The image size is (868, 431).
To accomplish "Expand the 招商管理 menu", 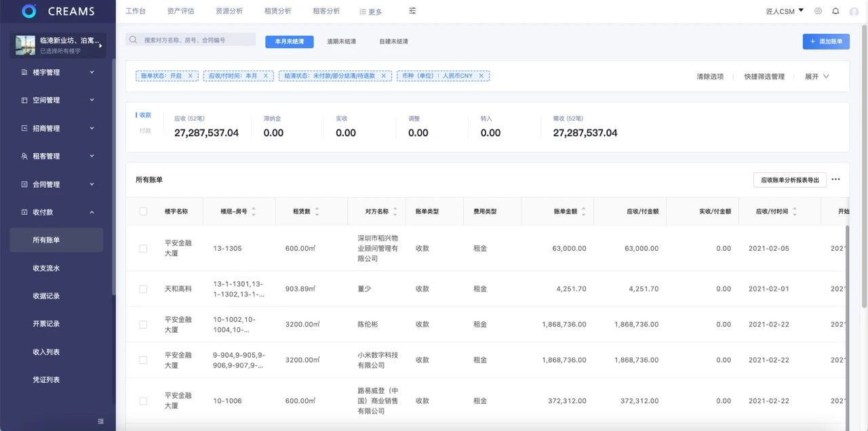I will (92, 128).
